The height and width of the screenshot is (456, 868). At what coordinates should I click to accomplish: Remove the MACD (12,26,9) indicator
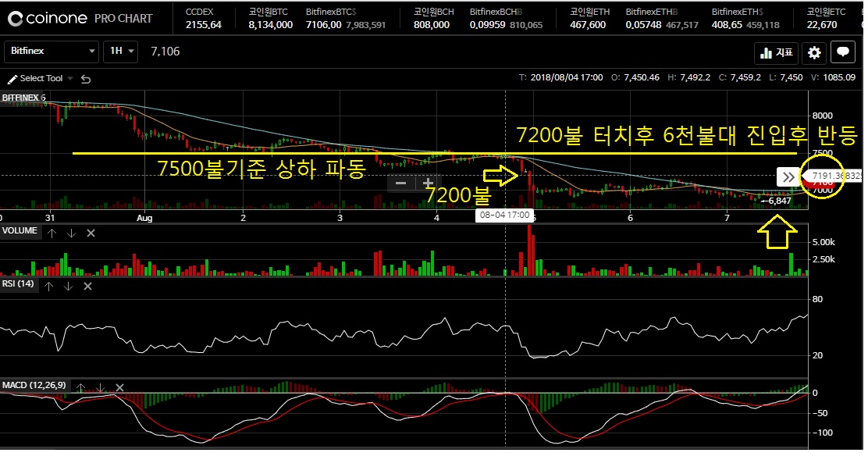119,387
